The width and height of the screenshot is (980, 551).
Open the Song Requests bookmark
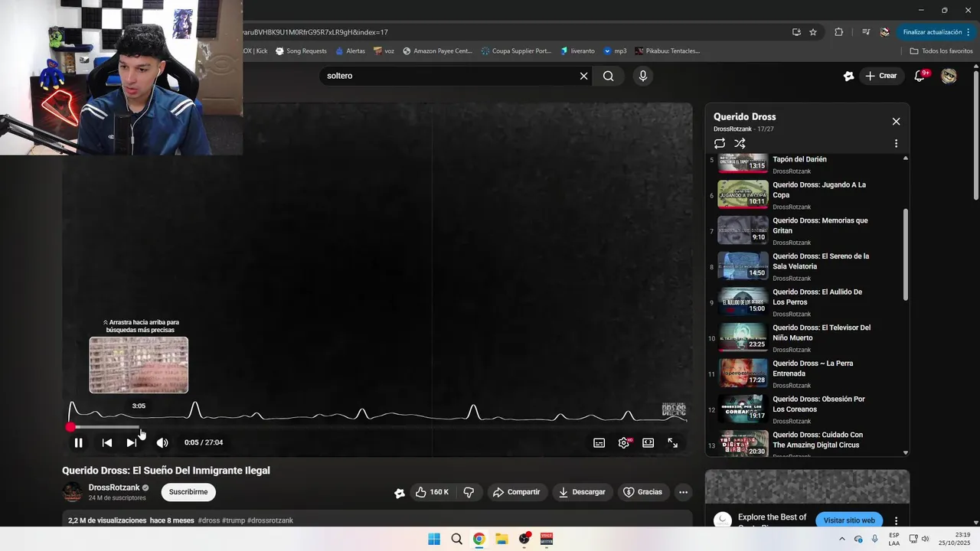pos(301,51)
